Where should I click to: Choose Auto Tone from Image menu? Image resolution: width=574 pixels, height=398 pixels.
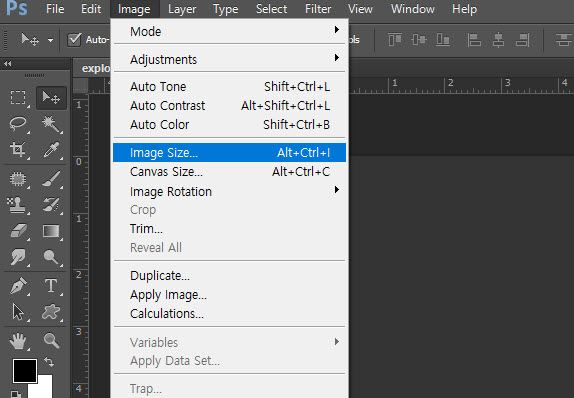click(230, 86)
